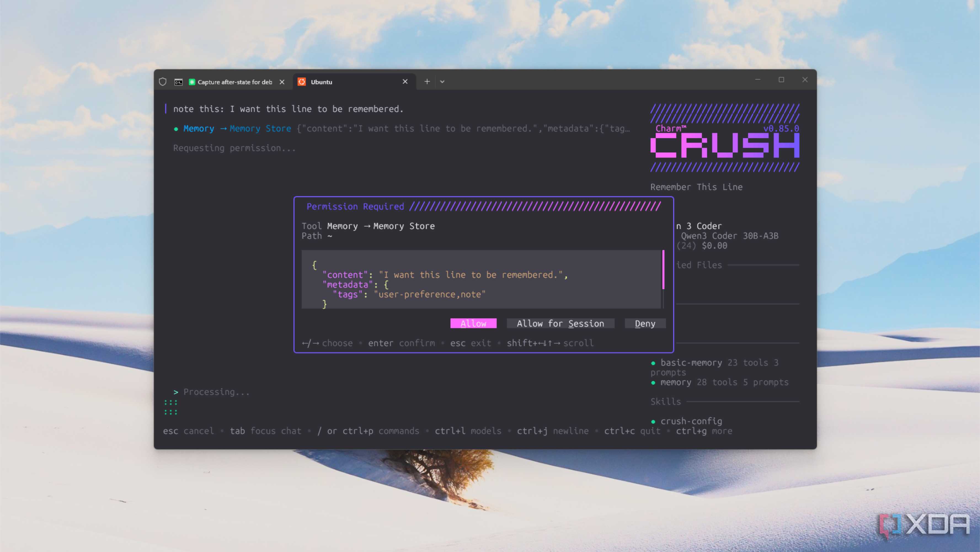
Task: Click the "ctrl+c quit" footer hint
Action: coord(632,431)
